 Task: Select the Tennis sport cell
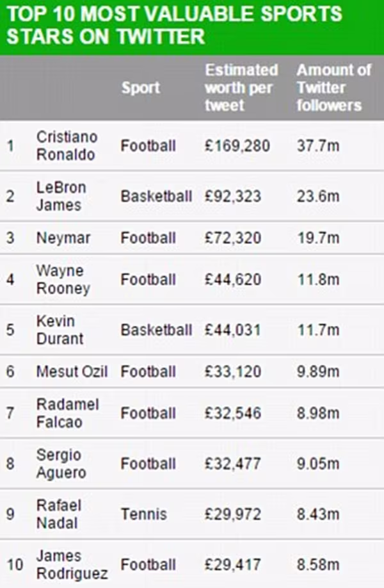pyautogui.click(x=143, y=514)
